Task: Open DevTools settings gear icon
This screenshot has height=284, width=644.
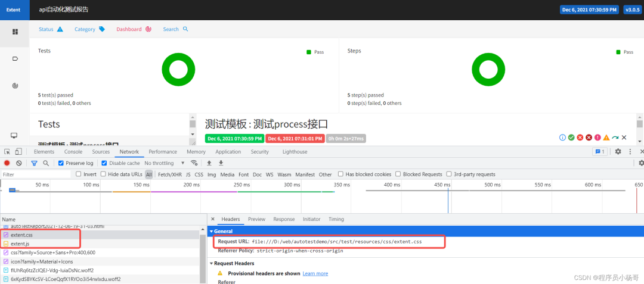Action: pyautogui.click(x=618, y=152)
